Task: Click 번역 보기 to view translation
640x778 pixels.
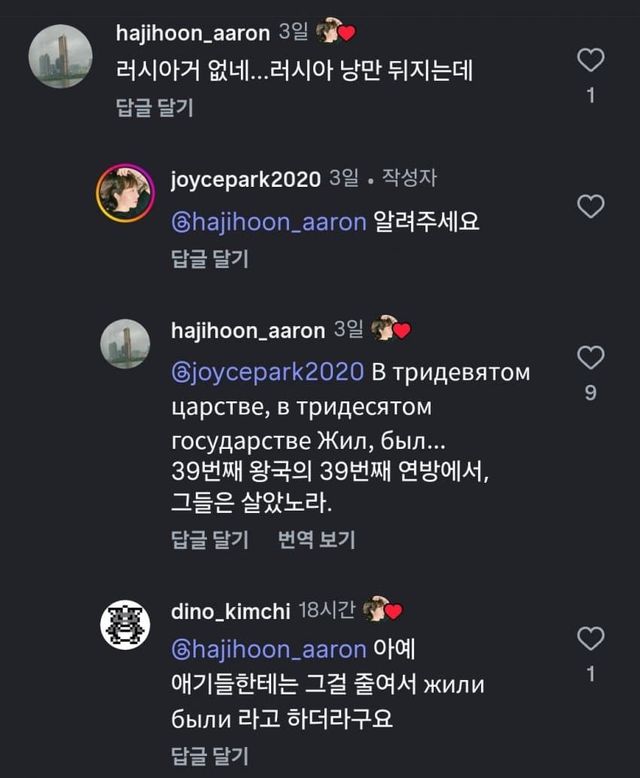Action: [x=316, y=540]
